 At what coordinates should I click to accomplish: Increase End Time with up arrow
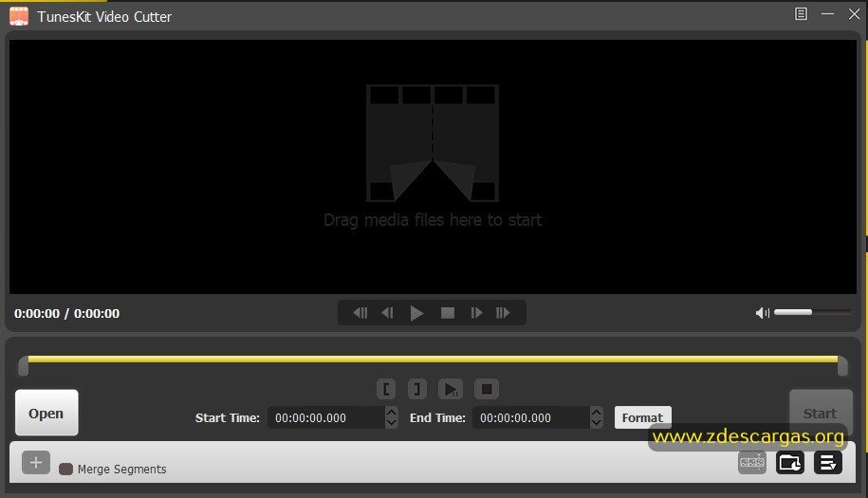point(596,413)
